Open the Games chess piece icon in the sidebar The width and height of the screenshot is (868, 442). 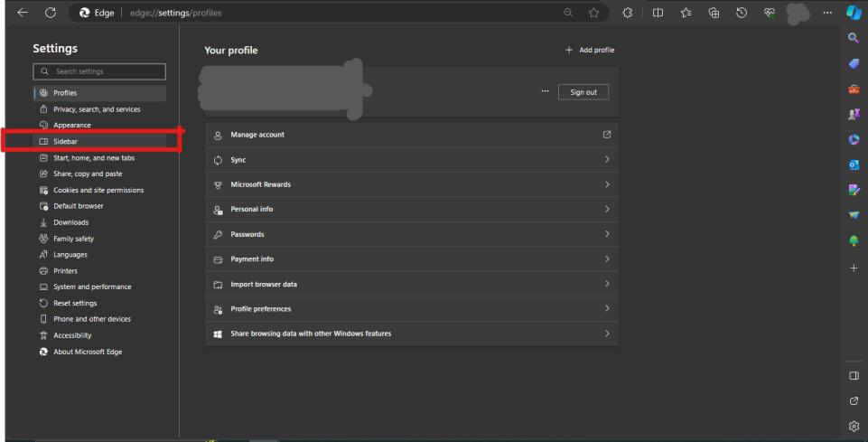pyautogui.click(x=854, y=114)
